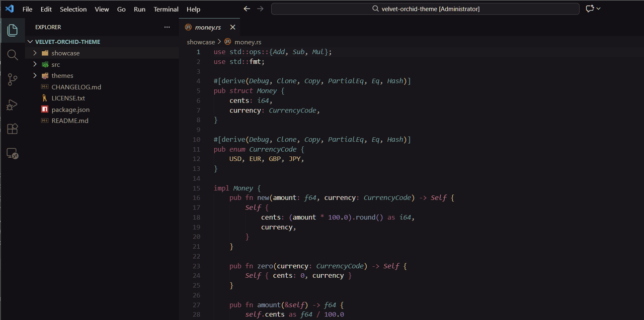Click the 'pub fn zero' function line
644x320 pixels.
(318, 266)
